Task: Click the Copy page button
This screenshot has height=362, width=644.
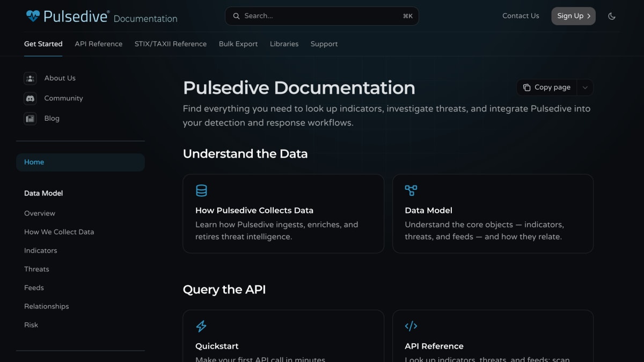Action: pos(547,87)
